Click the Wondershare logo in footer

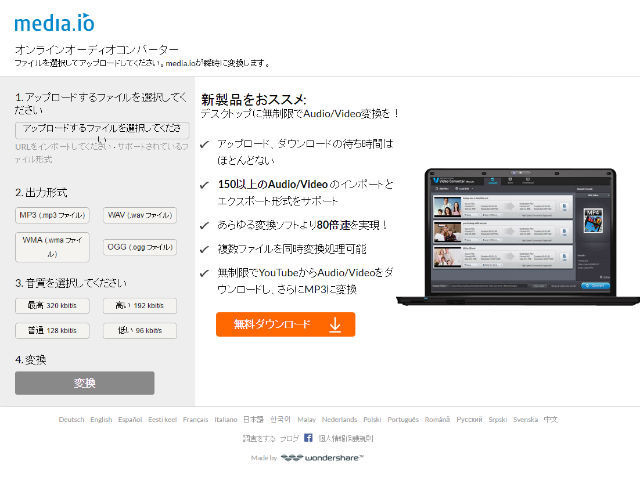coord(322,458)
